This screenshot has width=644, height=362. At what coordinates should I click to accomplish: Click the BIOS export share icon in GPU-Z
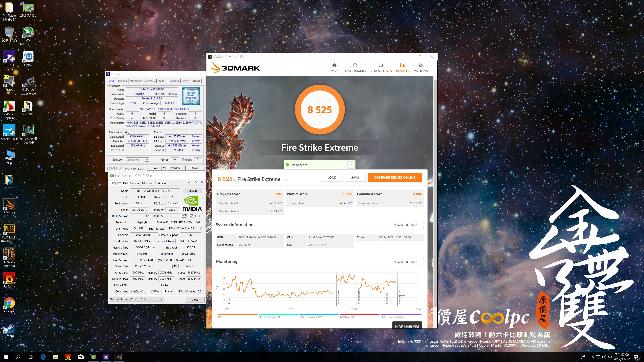pyautogui.click(x=184, y=216)
